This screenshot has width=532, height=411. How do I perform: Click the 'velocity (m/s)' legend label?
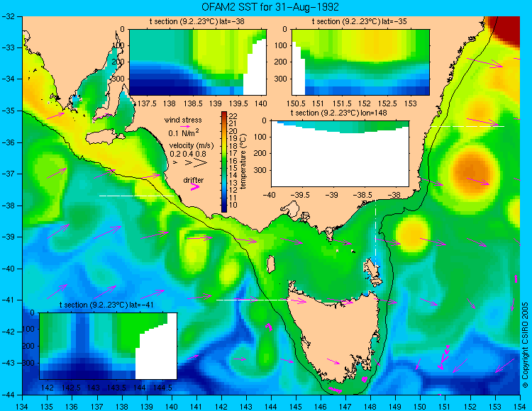pyautogui.click(x=192, y=146)
